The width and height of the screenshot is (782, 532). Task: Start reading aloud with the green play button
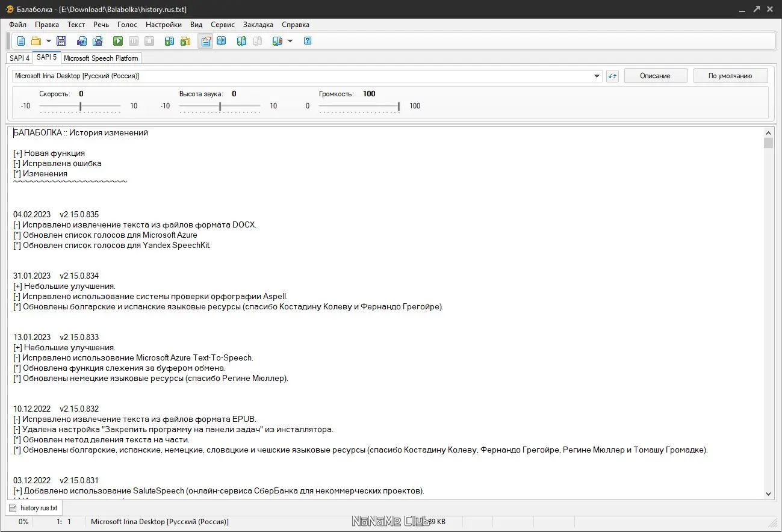point(118,41)
